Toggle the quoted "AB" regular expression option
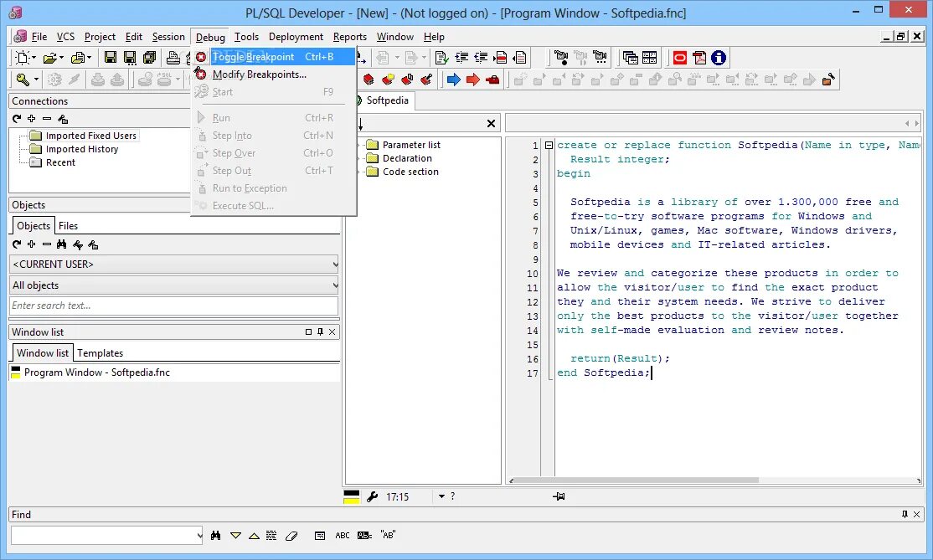Image resolution: width=933 pixels, height=560 pixels. (x=388, y=535)
